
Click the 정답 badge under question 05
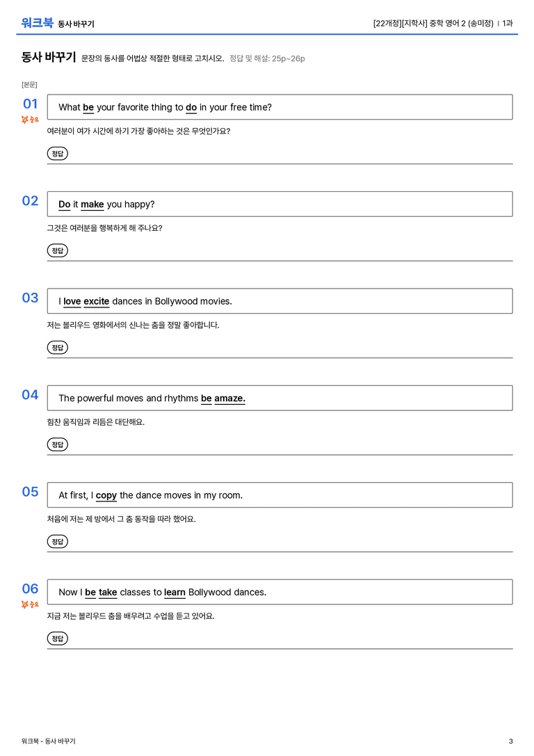57,542
